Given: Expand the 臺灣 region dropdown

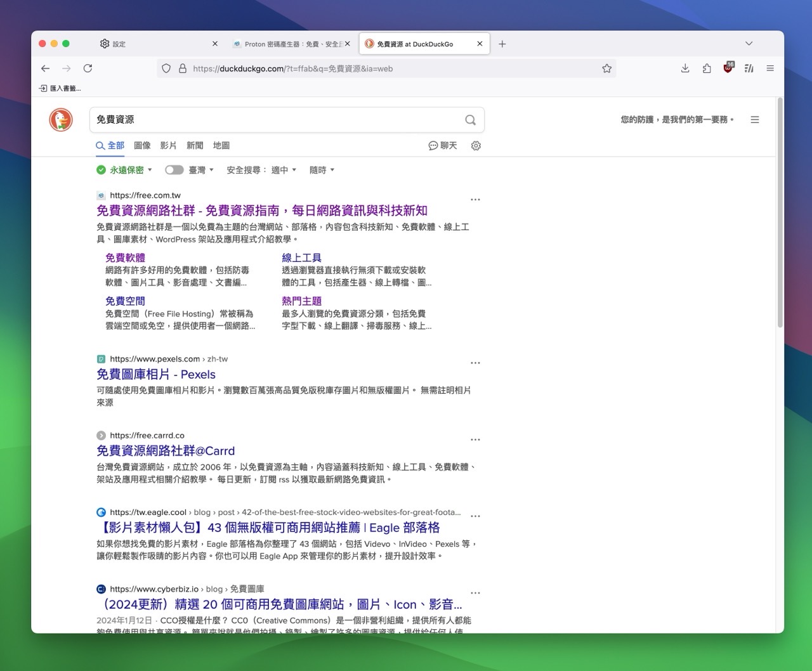Looking at the screenshot, I should coord(201,170).
